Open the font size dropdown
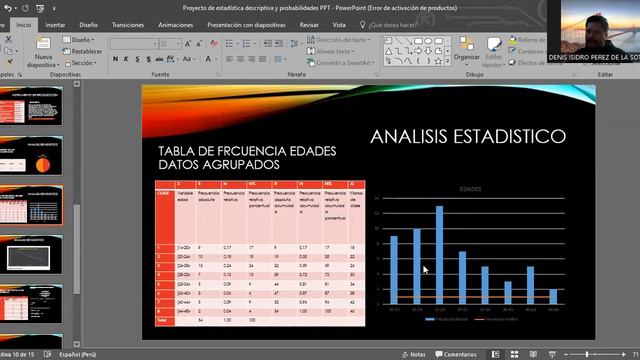 [x=178, y=44]
